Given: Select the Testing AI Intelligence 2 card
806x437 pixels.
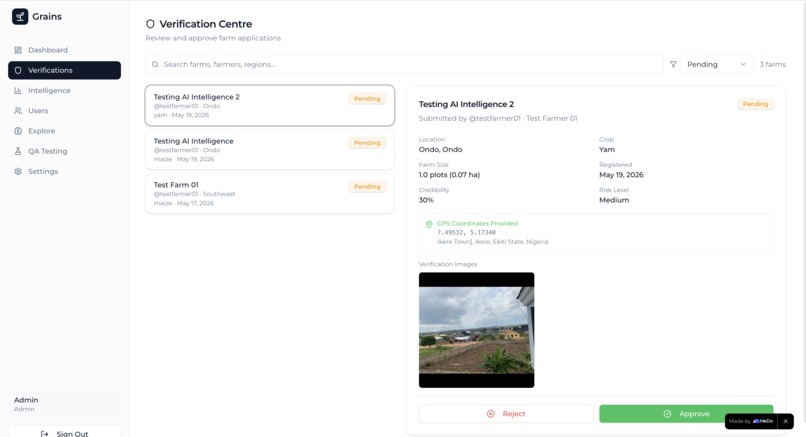Looking at the screenshot, I should tap(270, 105).
